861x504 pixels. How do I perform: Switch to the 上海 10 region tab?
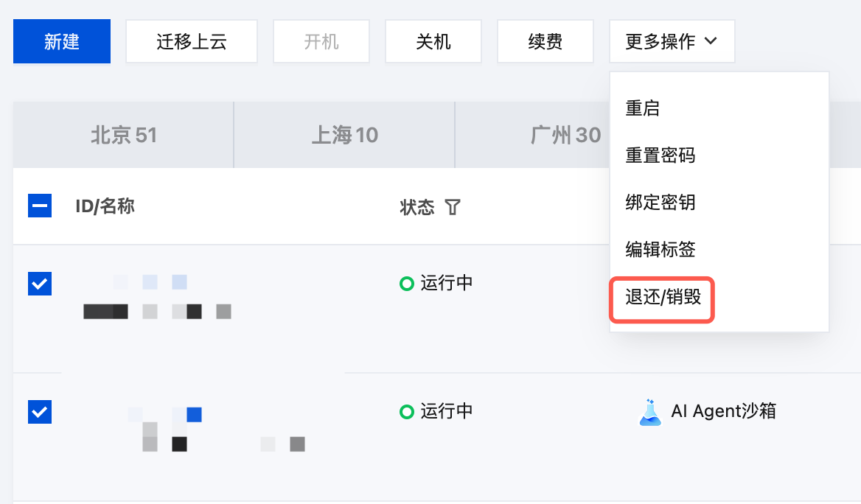(344, 136)
